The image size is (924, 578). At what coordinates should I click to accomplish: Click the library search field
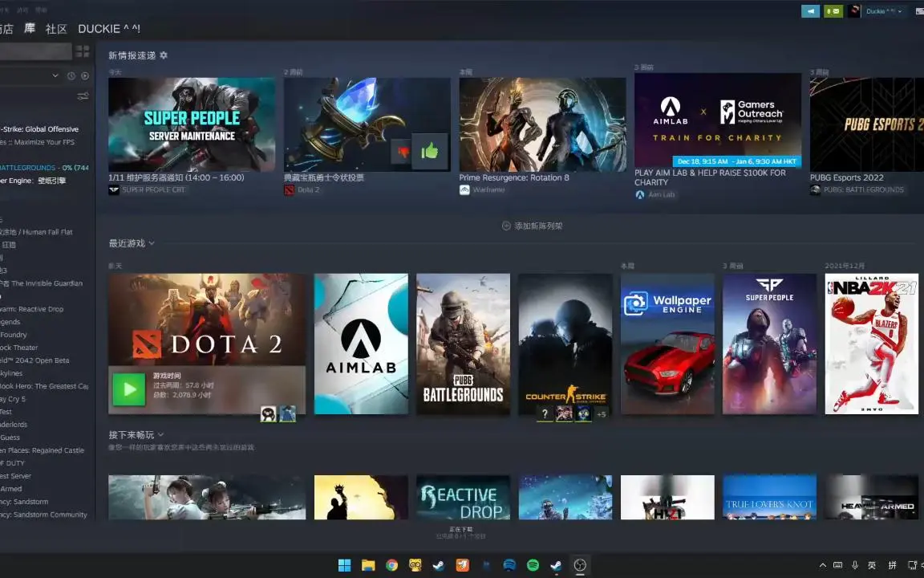pos(35,51)
